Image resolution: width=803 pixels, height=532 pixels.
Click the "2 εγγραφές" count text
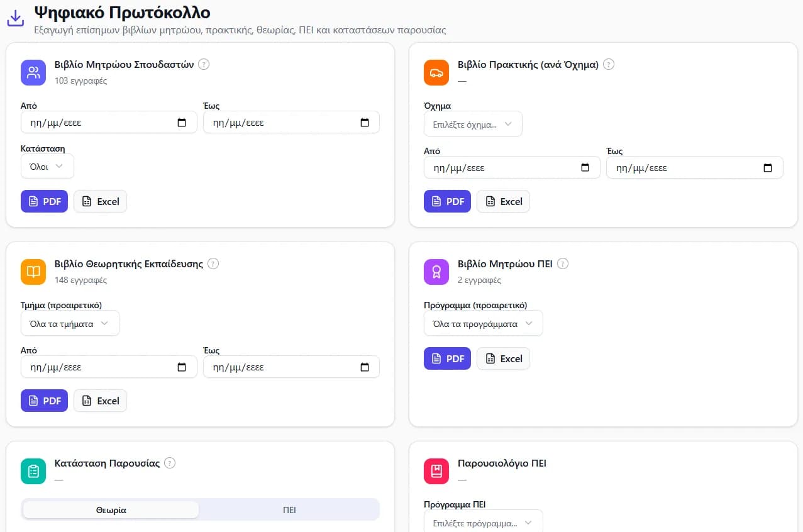coord(479,280)
